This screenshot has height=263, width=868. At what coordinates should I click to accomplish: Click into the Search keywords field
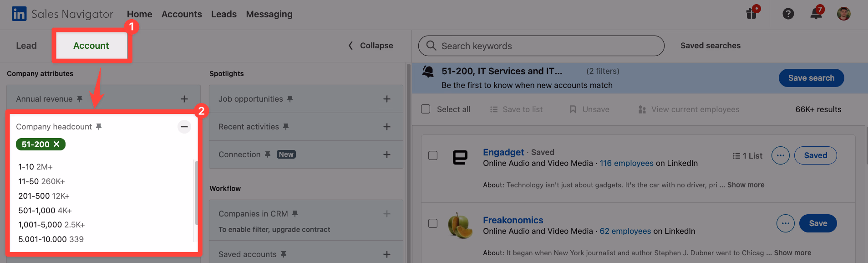click(541, 46)
